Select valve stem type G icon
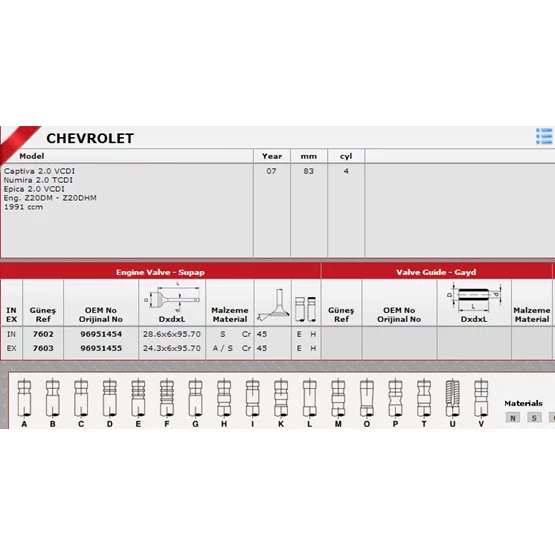This screenshot has width=555, height=555. coord(195,398)
